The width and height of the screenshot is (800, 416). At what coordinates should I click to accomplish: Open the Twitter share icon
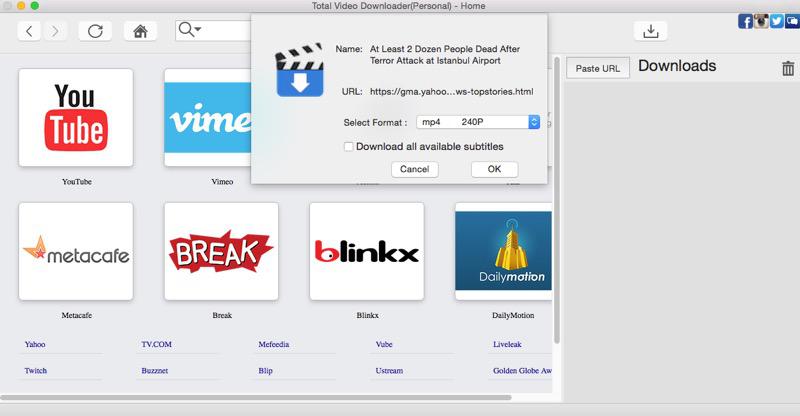777,21
